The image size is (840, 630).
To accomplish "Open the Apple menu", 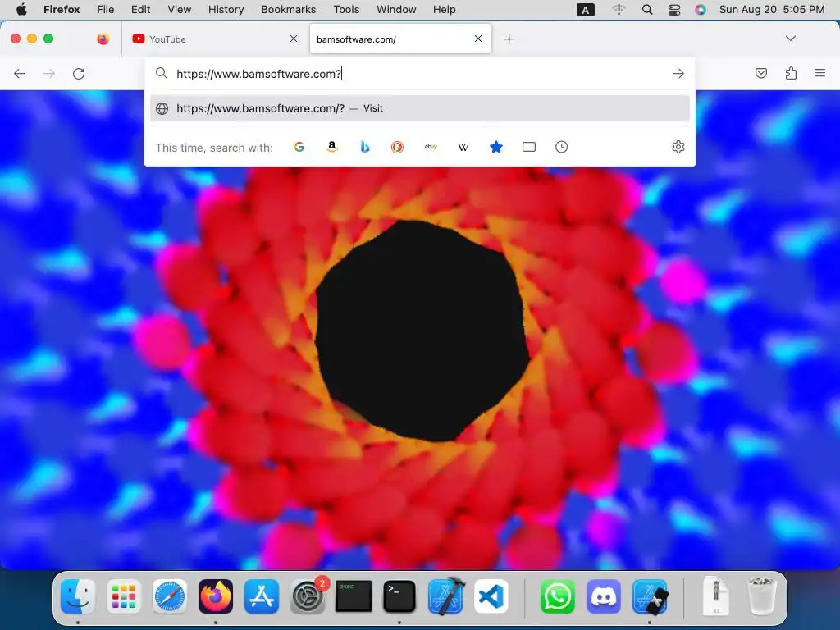I will click(21, 9).
